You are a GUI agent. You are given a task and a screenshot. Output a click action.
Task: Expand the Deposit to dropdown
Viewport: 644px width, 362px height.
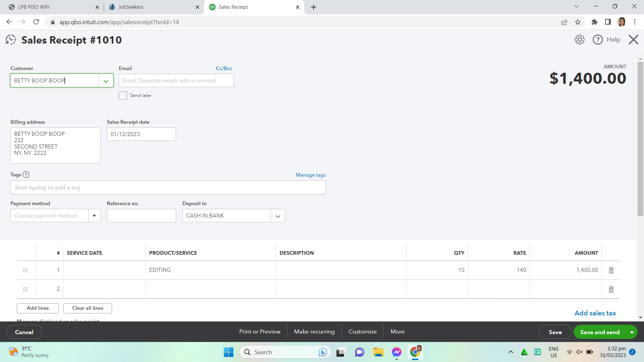tap(278, 216)
